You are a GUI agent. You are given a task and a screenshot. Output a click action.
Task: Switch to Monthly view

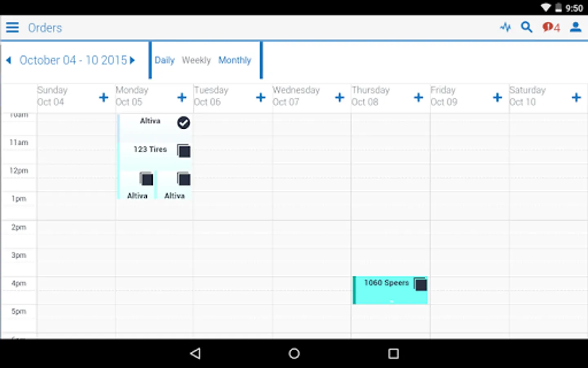[x=234, y=61]
